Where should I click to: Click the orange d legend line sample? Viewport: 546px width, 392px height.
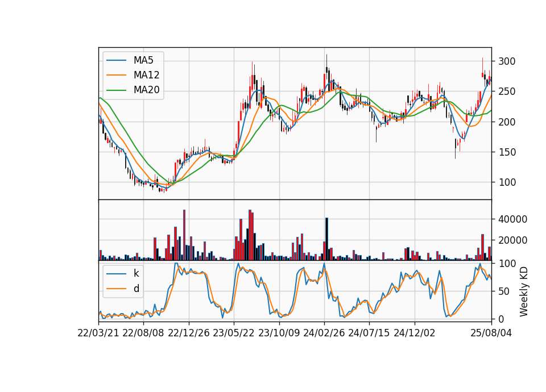pyautogui.click(x=116, y=289)
